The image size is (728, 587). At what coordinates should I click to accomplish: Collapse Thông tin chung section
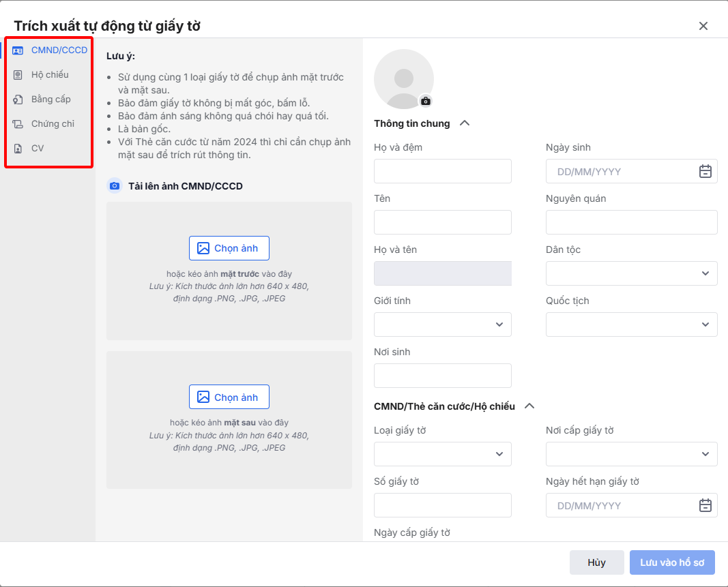464,123
